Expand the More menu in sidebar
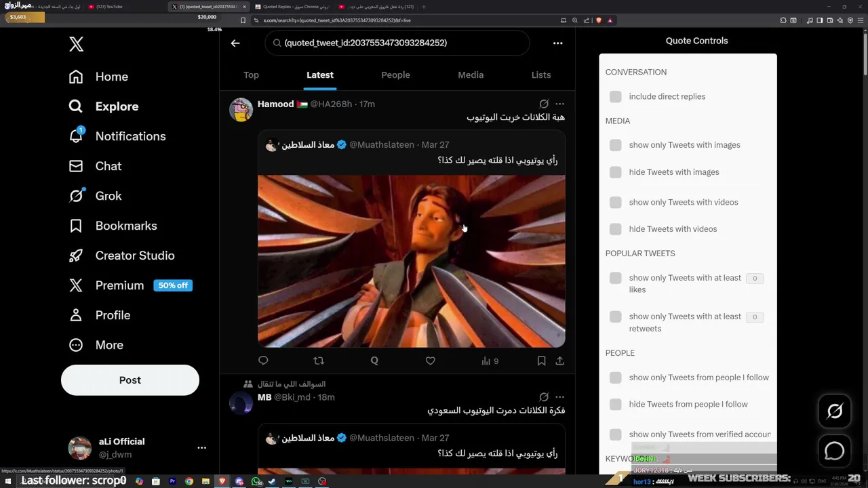868x488 pixels. (96, 345)
